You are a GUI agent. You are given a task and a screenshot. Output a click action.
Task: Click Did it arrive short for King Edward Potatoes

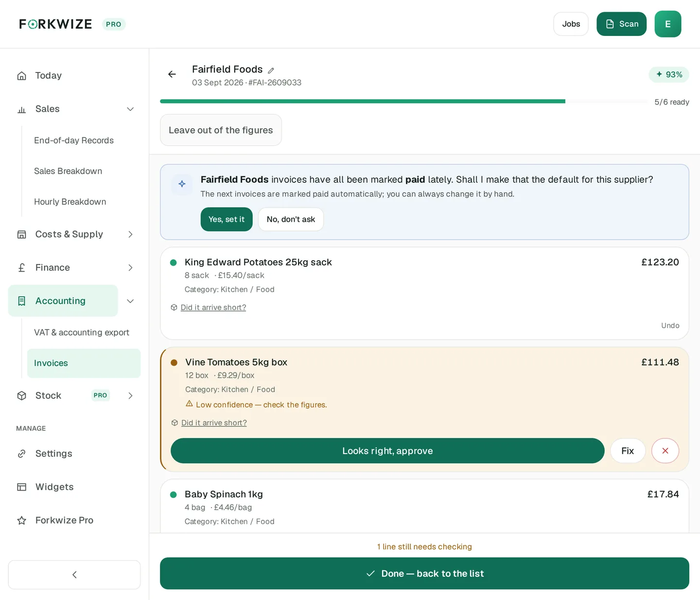pyautogui.click(x=213, y=307)
